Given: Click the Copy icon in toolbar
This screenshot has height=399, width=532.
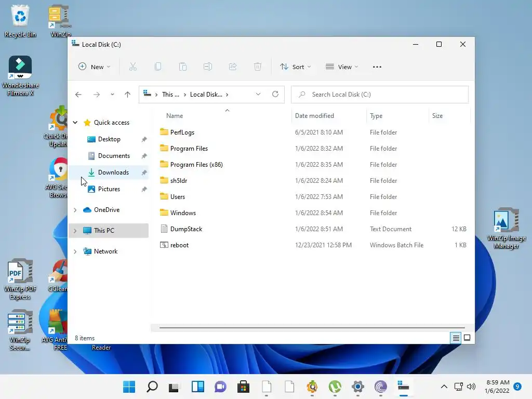Looking at the screenshot, I should click(x=158, y=67).
